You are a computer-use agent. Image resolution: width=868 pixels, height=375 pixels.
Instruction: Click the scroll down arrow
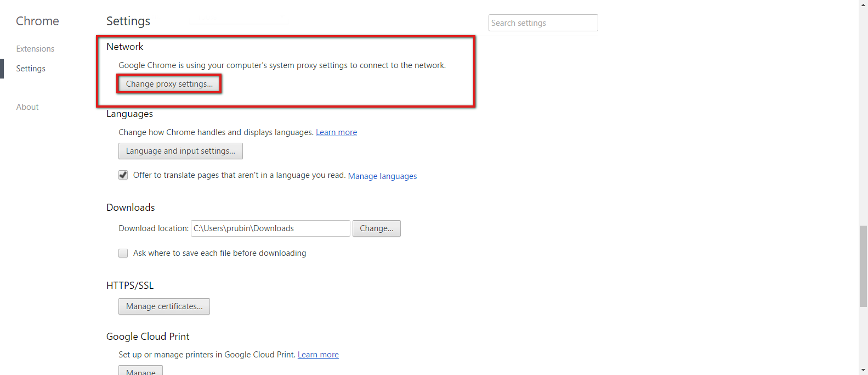click(x=863, y=371)
